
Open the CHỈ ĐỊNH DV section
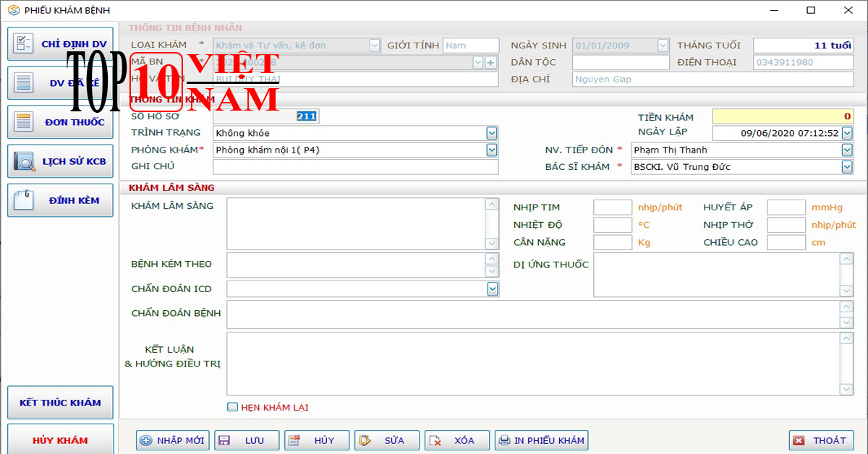[x=60, y=44]
